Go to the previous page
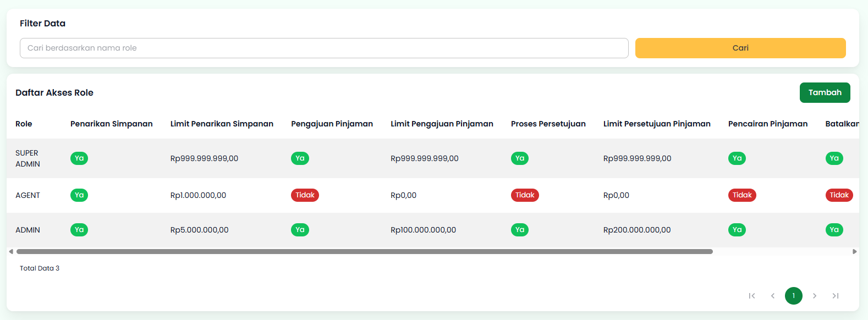The width and height of the screenshot is (868, 320). pyautogui.click(x=773, y=296)
